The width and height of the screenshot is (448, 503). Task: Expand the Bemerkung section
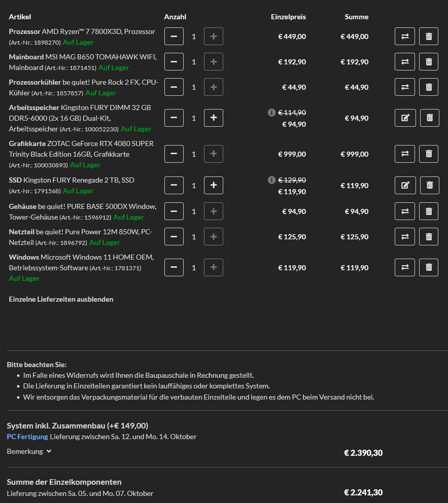(x=29, y=451)
